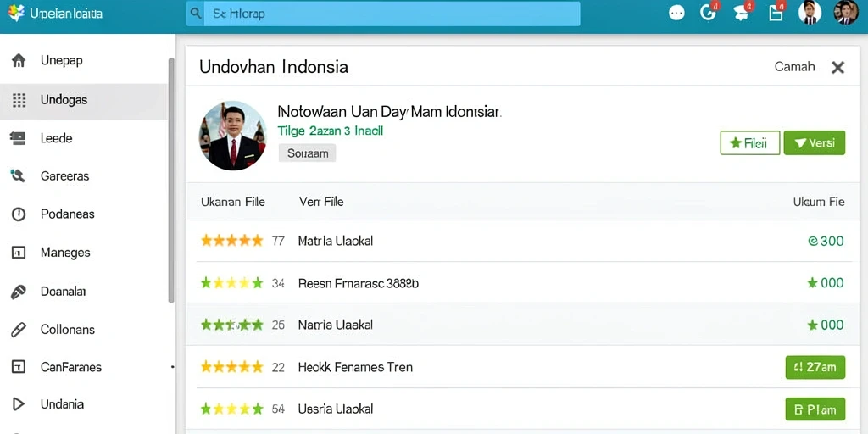This screenshot has width=868, height=434.
Task: Open the Natria Ulaokal row
Action: [521, 325]
